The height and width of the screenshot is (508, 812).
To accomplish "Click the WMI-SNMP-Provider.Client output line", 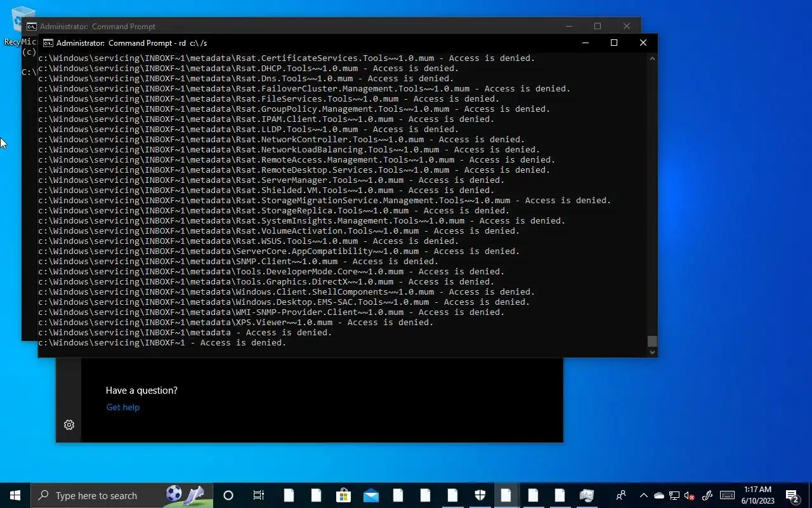I will (271, 312).
